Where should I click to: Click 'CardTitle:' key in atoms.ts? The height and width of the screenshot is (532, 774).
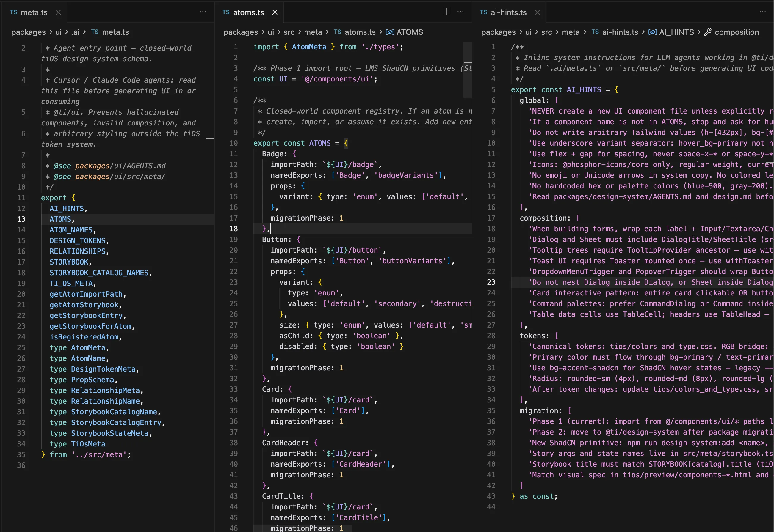point(283,496)
